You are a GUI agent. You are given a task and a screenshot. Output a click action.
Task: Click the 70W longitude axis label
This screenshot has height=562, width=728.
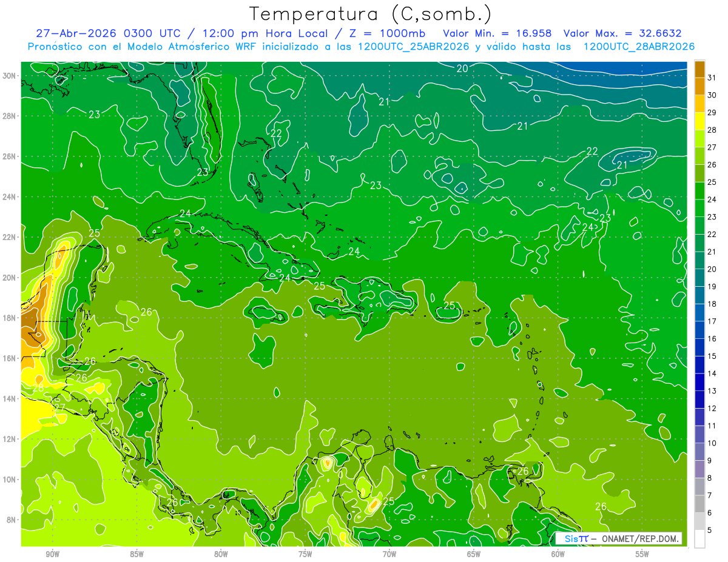click(389, 554)
